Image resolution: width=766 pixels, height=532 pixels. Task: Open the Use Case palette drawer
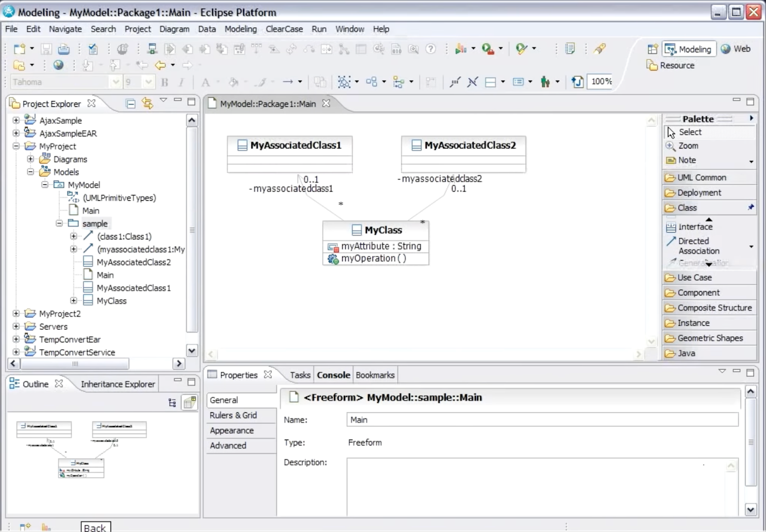[694, 278]
